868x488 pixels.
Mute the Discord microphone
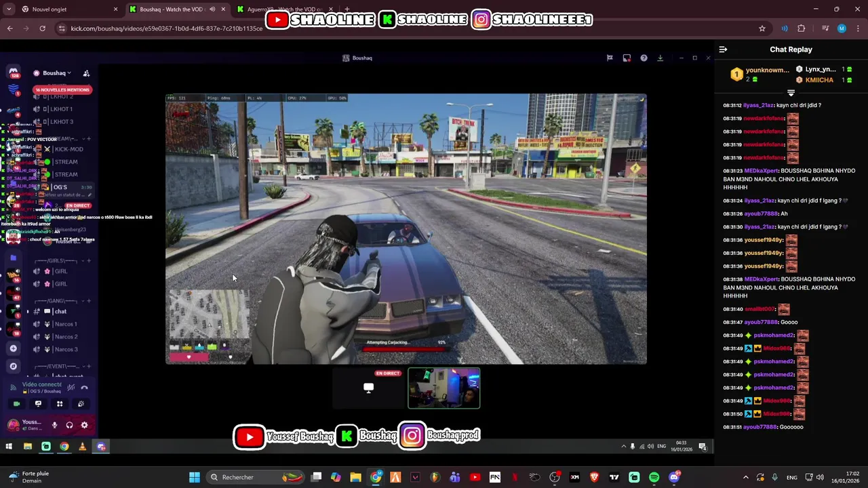click(x=54, y=425)
